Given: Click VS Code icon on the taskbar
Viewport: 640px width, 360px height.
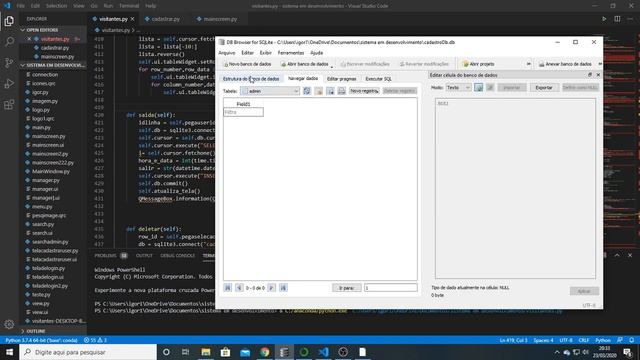Looking at the screenshot, I should pos(324,352).
